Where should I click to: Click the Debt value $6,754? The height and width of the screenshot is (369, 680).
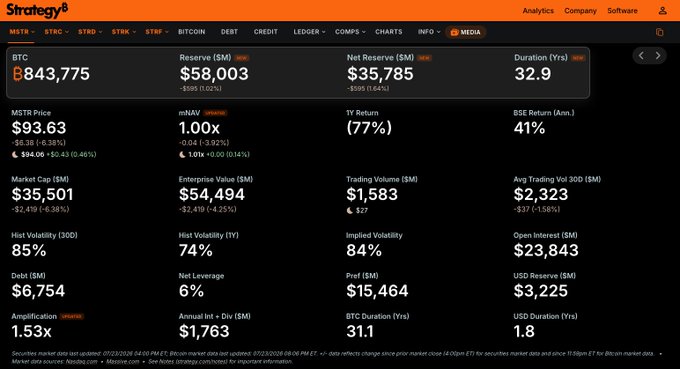tap(39, 291)
